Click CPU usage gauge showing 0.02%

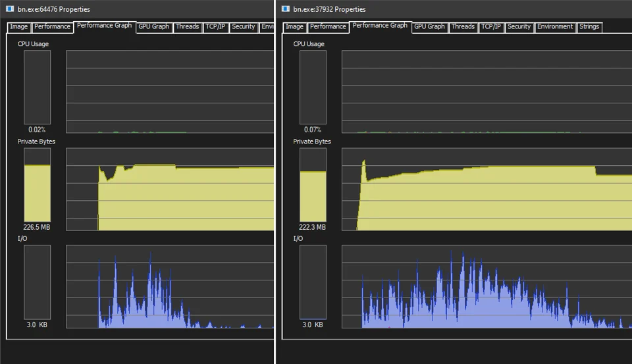click(37, 87)
